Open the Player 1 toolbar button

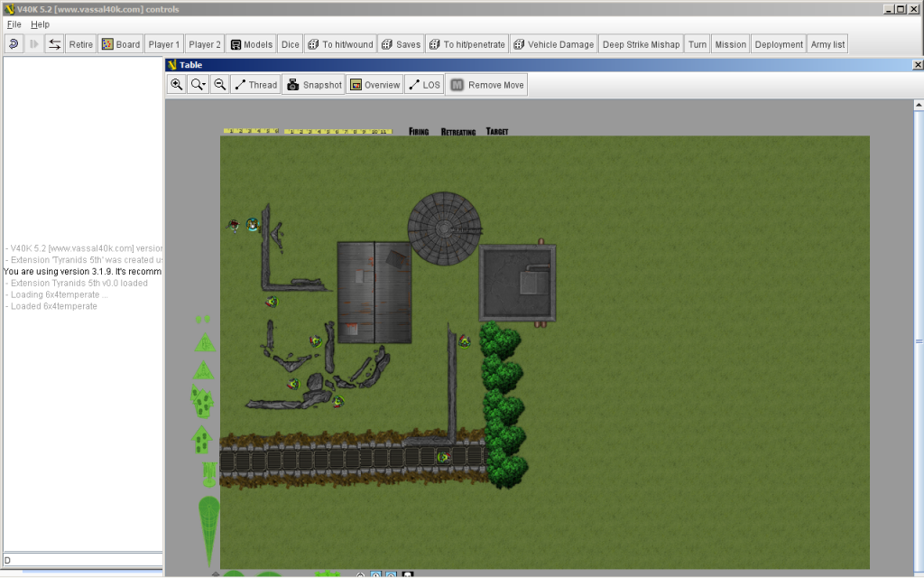click(164, 44)
